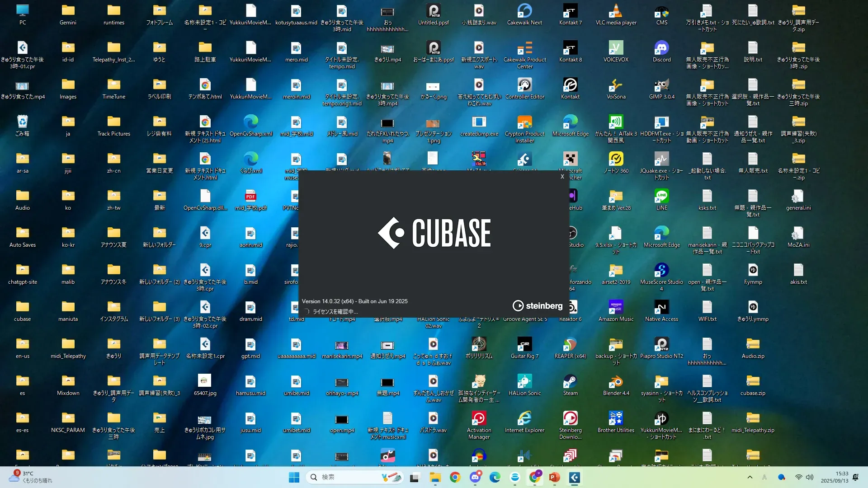Open MuseScore Studio 4 desktop icon

661,270
